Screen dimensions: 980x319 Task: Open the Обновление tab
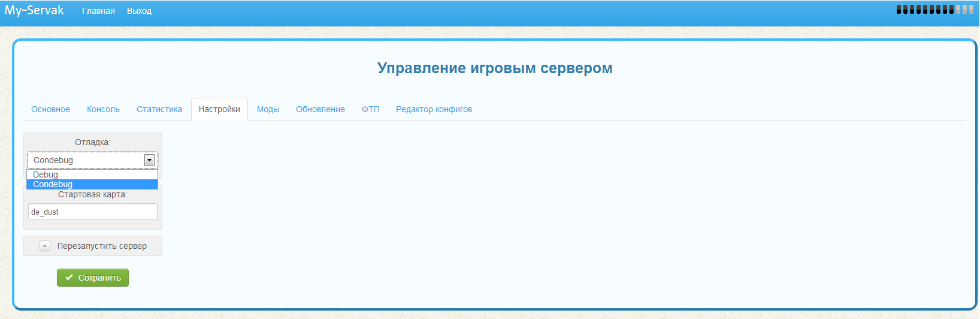320,109
